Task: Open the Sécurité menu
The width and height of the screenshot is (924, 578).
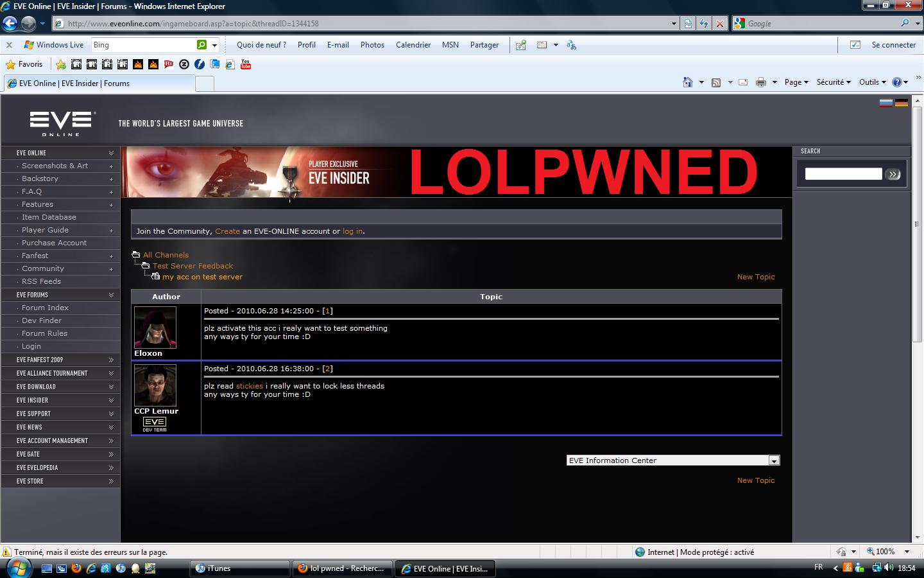Action: coord(834,82)
